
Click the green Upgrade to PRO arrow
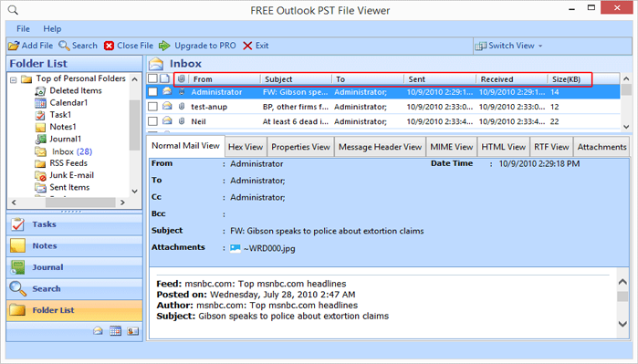pyautogui.click(x=164, y=46)
